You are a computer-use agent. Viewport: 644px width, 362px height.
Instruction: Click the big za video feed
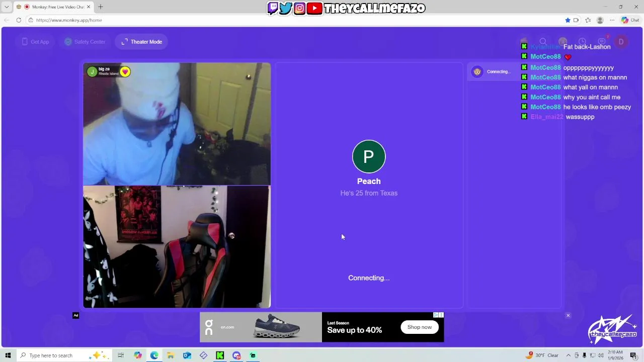[x=177, y=124]
